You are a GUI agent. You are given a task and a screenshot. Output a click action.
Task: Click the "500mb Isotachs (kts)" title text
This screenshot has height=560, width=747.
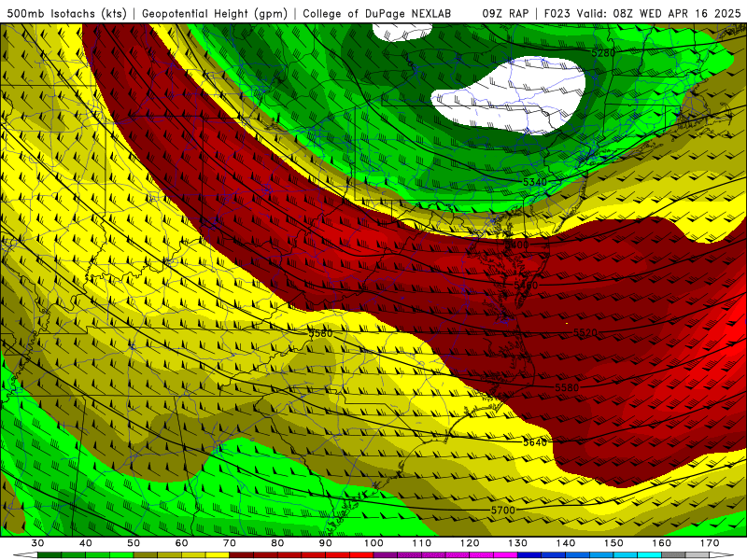tap(66, 13)
